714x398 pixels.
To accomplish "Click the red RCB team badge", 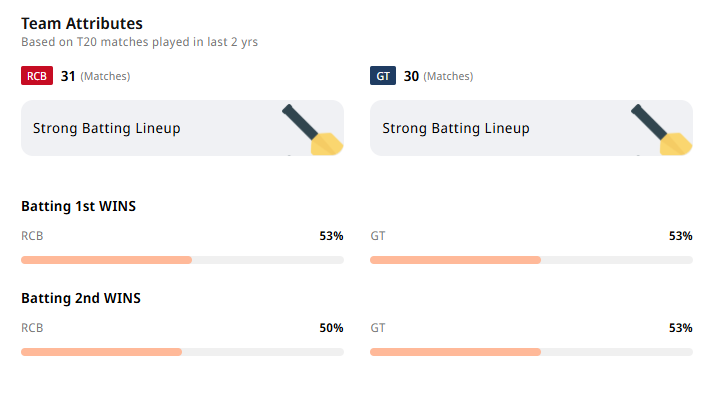I will (x=37, y=76).
